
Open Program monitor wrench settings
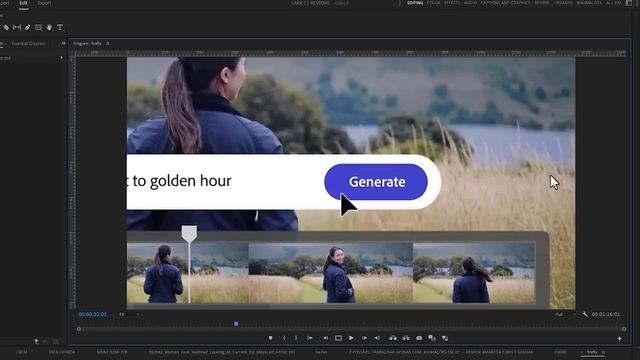(x=585, y=314)
